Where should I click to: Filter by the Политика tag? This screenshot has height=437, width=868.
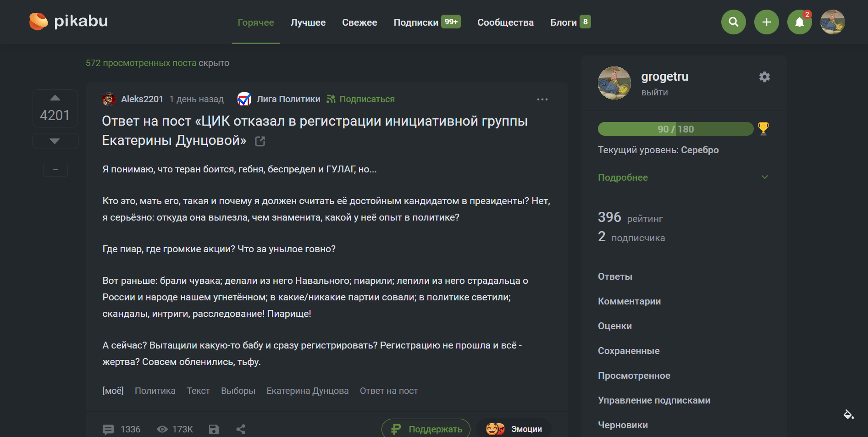pos(155,391)
